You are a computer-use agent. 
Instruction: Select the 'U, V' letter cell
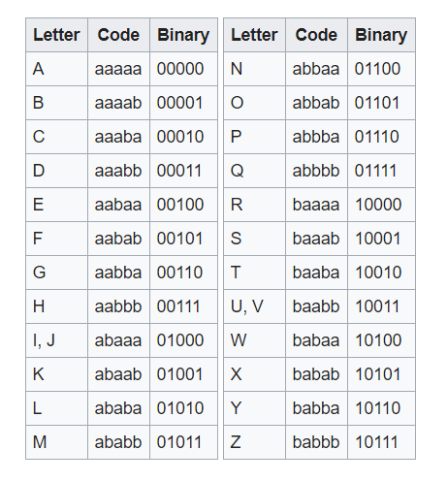[254, 306]
